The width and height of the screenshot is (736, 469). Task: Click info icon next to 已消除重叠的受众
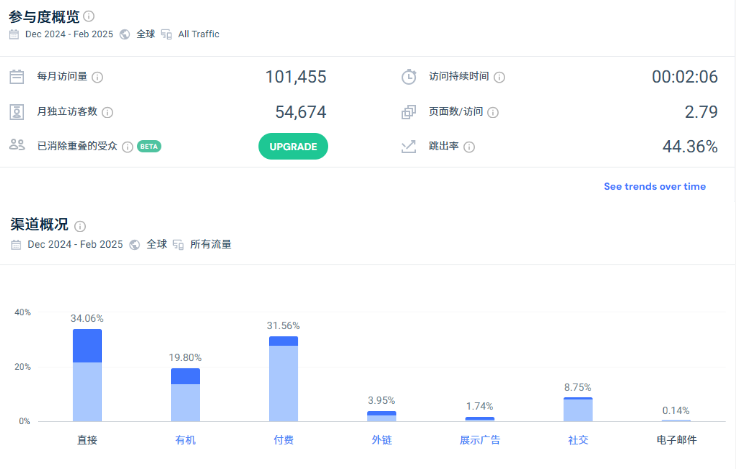pyautogui.click(x=127, y=146)
